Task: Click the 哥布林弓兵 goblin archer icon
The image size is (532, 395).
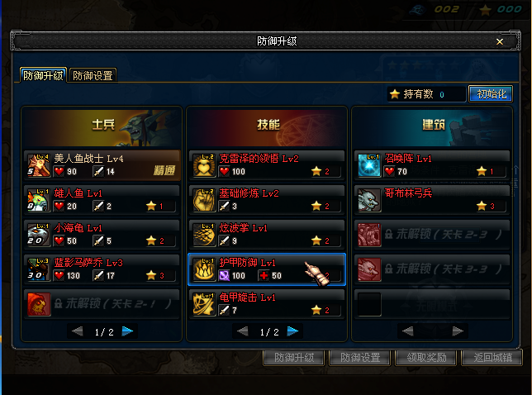Action: [369, 200]
